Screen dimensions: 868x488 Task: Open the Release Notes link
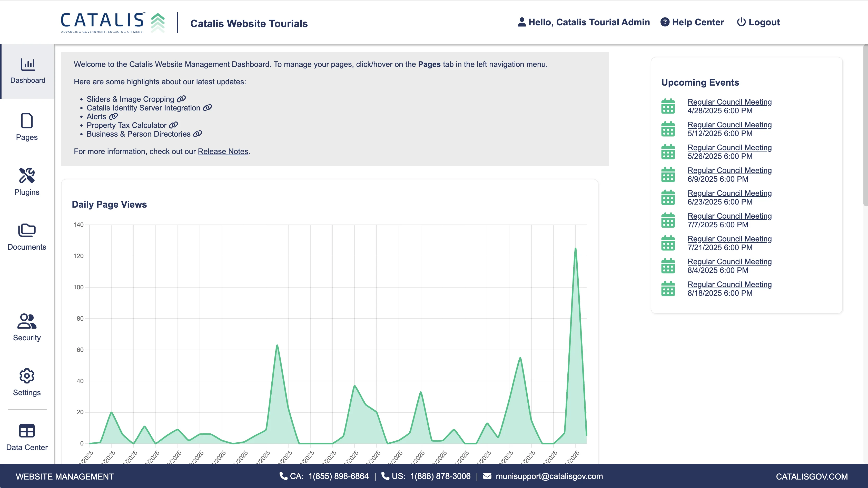(x=223, y=151)
